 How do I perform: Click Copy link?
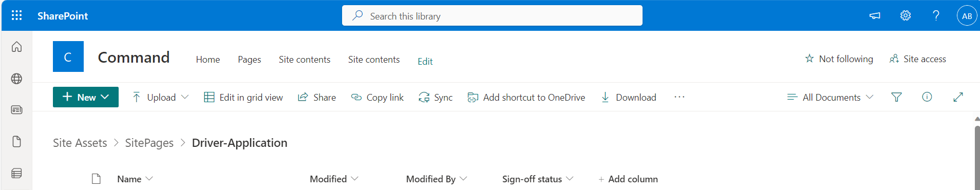coord(378,97)
